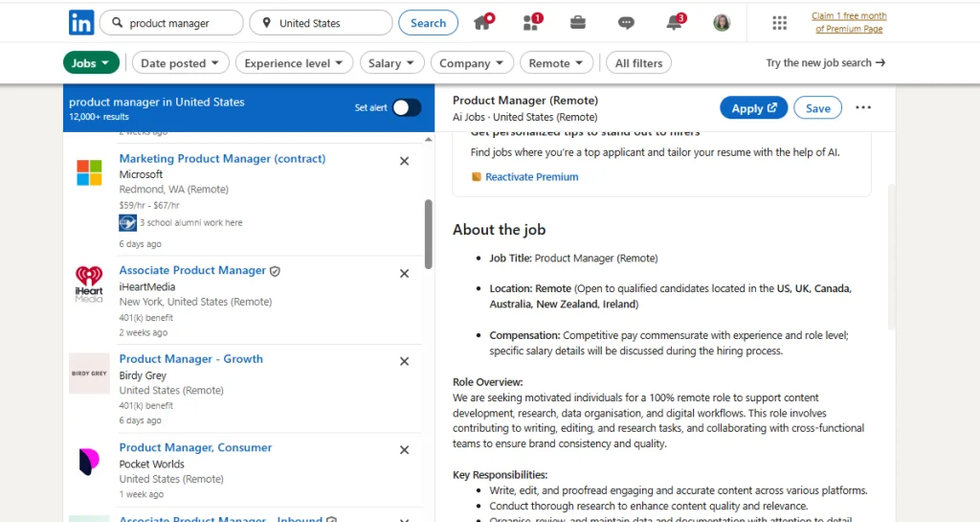Click the Search button
This screenshot has height=522, width=980.
coord(428,22)
